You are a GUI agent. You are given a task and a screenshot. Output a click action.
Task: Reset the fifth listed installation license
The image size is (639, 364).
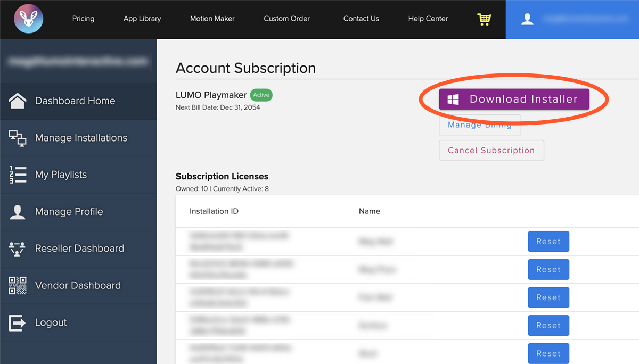click(548, 353)
